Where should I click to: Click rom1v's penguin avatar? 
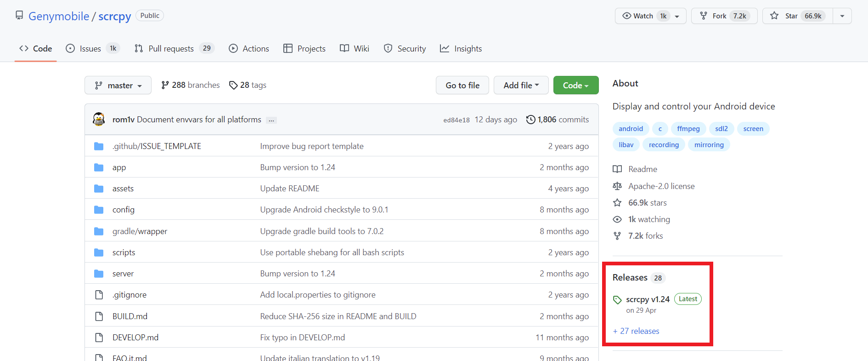[x=99, y=119]
